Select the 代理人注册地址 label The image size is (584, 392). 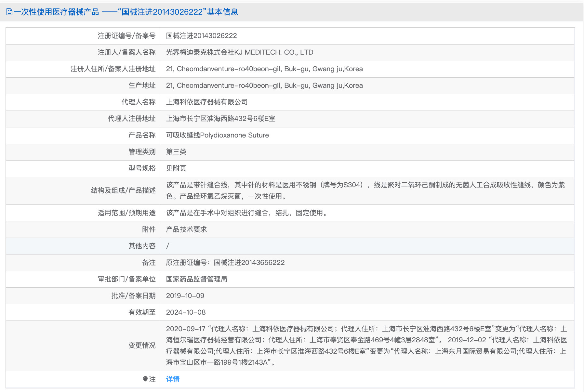click(132, 119)
